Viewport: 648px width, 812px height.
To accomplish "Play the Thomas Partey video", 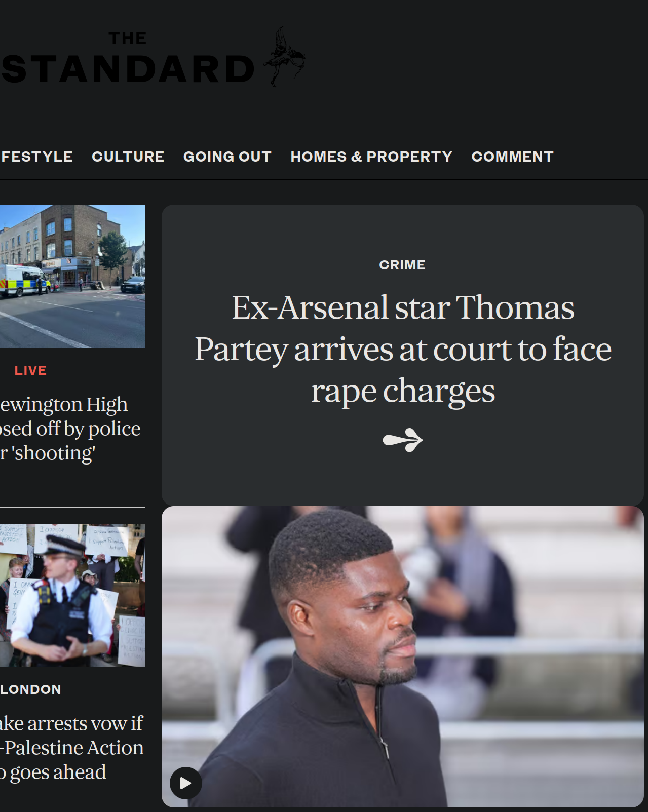I will 185,783.
